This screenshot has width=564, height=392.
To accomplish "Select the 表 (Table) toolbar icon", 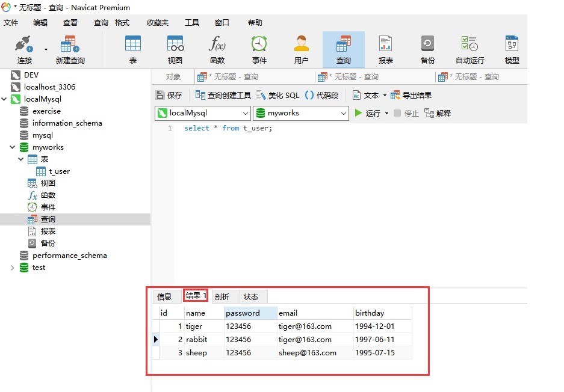I will coord(132,49).
